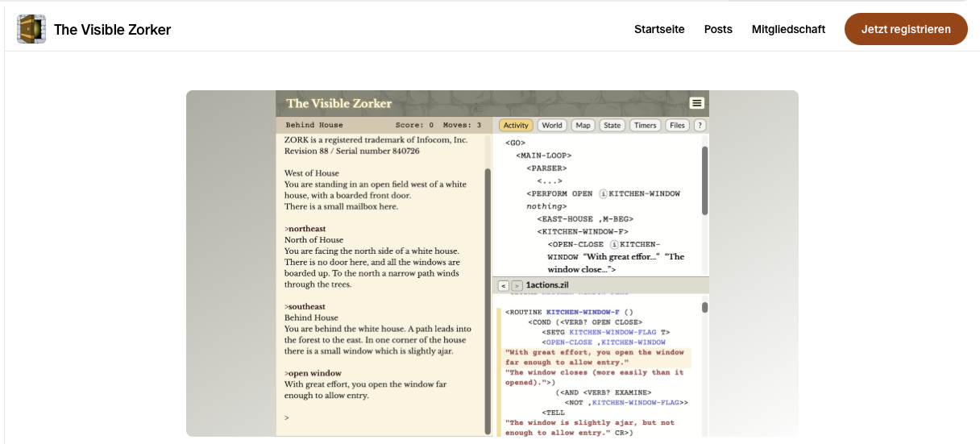Image resolution: width=980 pixels, height=444 pixels.
Task: Open the hamburger menu in the game header
Action: 697,103
